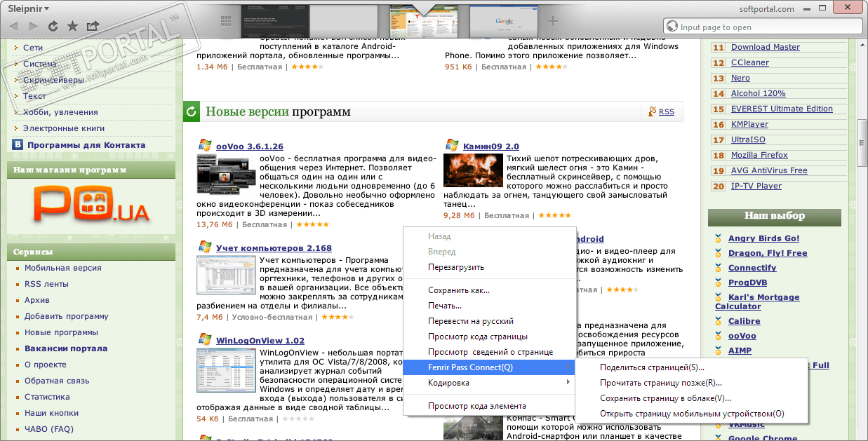
Task: Select Прочитать страницу позже(R)...
Action: coord(661,383)
